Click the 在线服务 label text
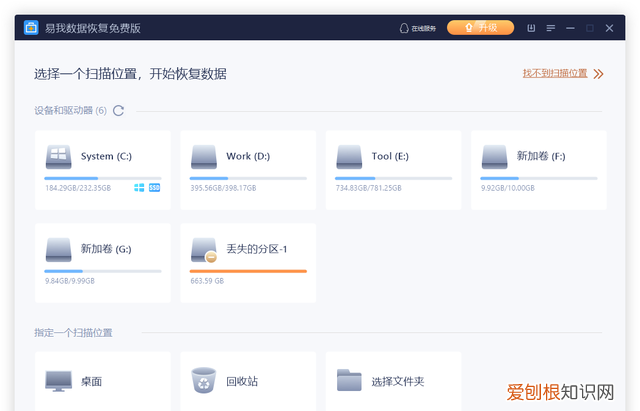Image resolution: width=640 pixels, height=411 pixels. (424, 29)
